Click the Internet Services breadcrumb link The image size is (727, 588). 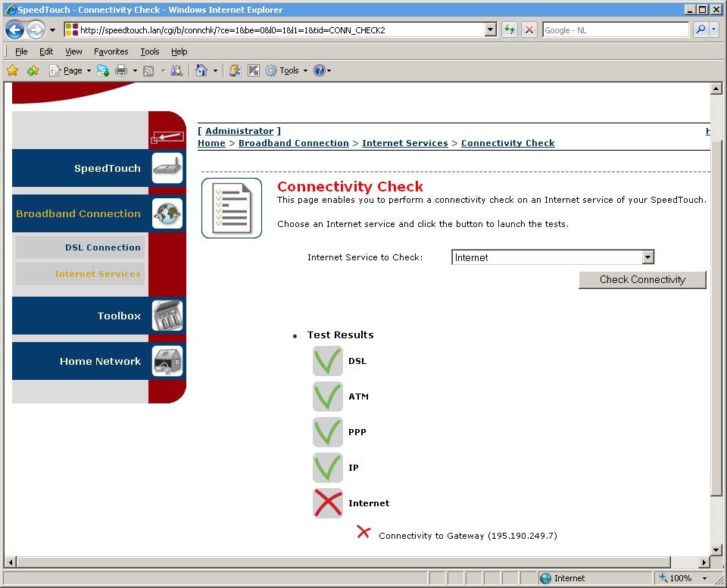[404, 143]
